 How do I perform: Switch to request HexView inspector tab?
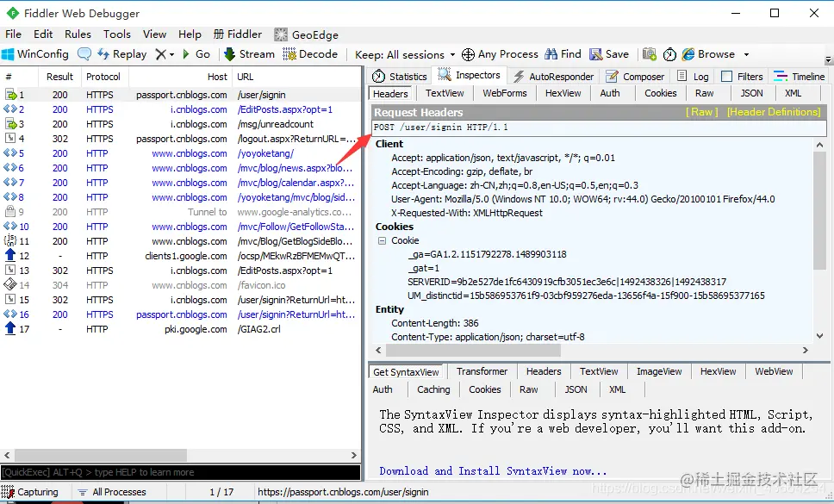[563, 94]
